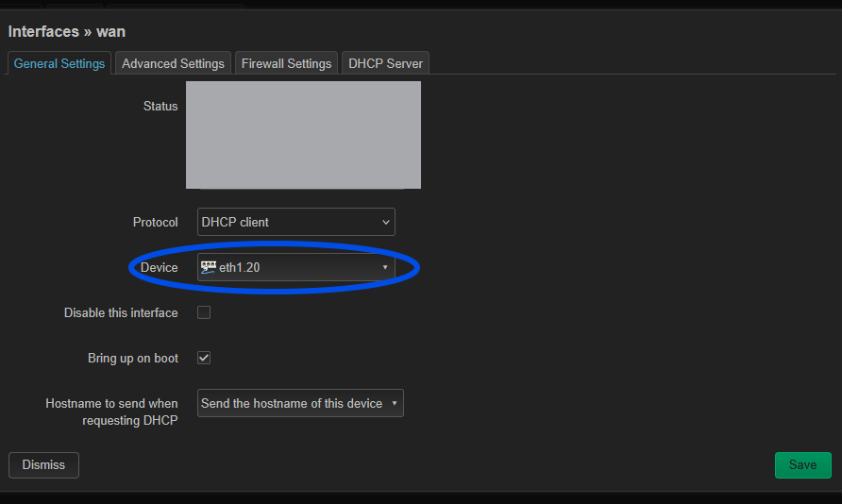The height and width of the screenshot is (504, 842).
Task: Click the Device field label
Action: [x=159, y=267]
